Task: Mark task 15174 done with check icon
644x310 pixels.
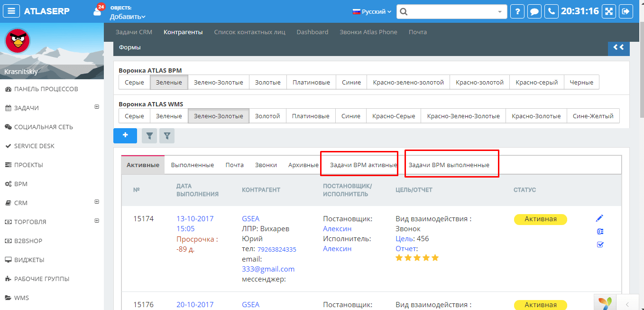Action: tap(600, 244)
